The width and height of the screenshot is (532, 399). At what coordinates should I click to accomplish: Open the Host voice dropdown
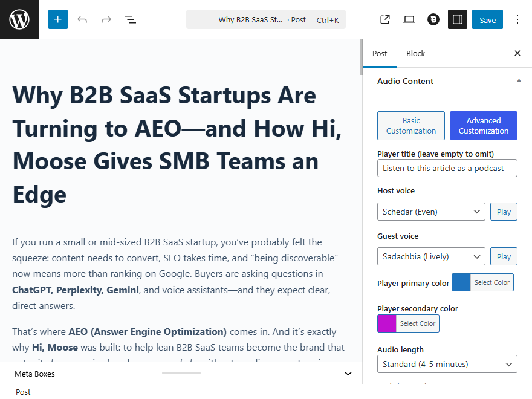(431, 212)
